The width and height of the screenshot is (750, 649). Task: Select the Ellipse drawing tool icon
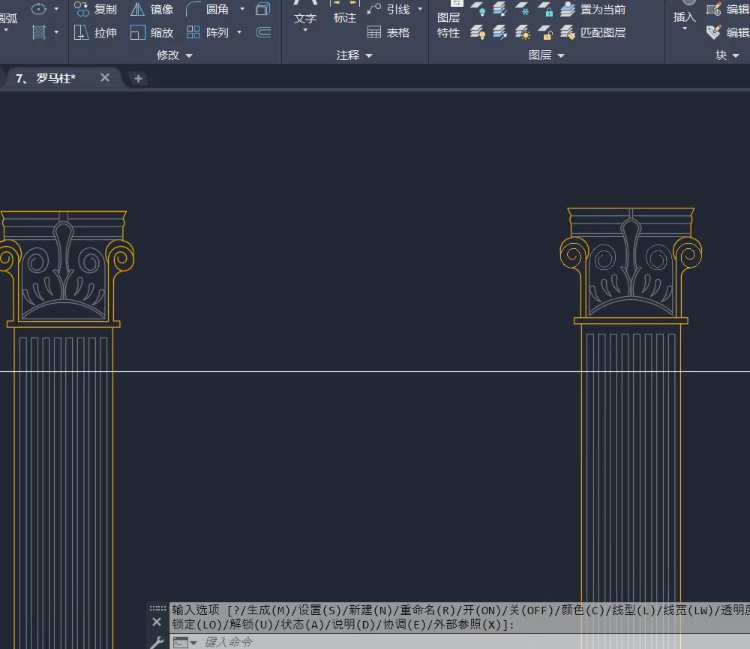[38, 9]
